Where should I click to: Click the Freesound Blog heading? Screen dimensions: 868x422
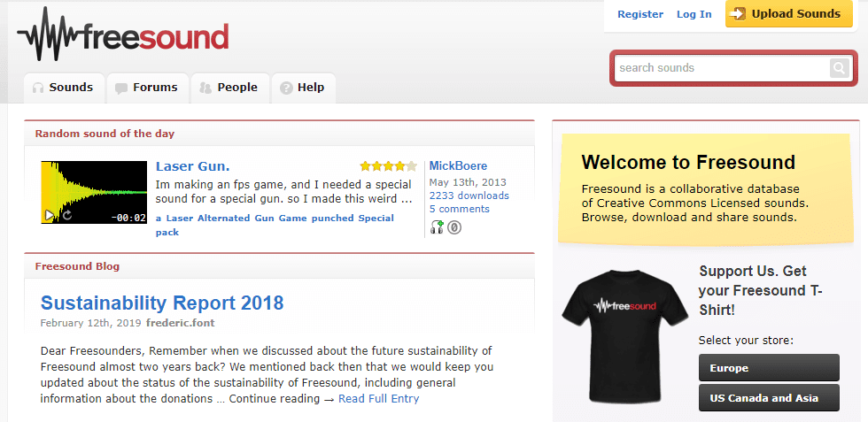point(77,266)
